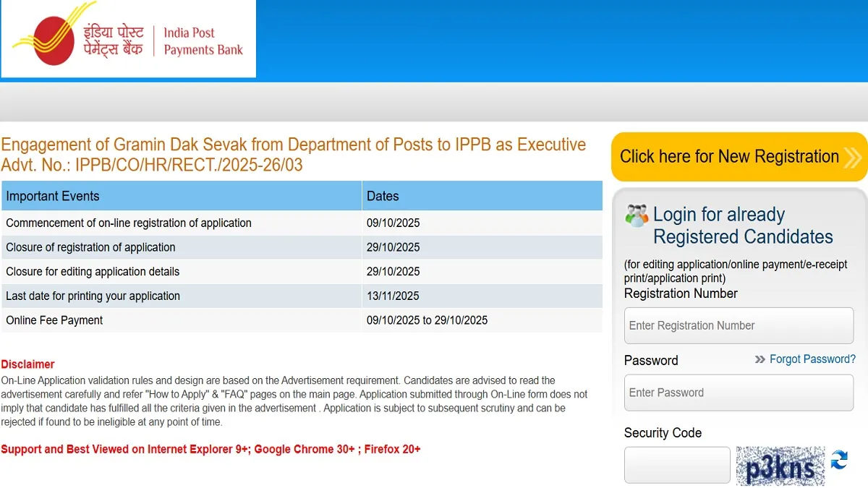Click the Commencement of on-line registration row
The image size is (868, 488).
click(x=129, y=223)
